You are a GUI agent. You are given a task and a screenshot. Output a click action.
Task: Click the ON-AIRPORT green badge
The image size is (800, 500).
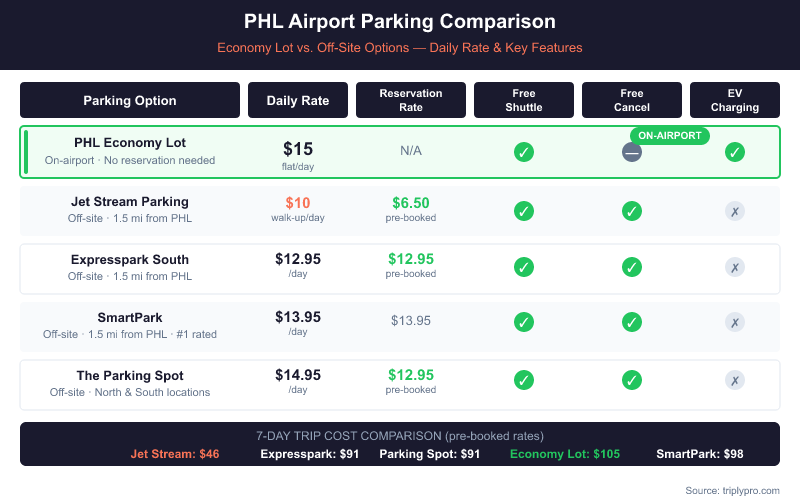670,135
